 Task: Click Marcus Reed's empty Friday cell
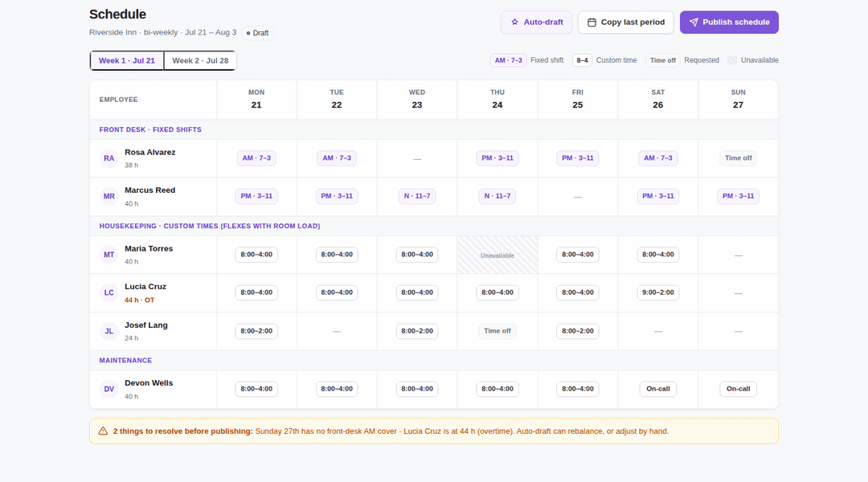click(x=577, y=197)
